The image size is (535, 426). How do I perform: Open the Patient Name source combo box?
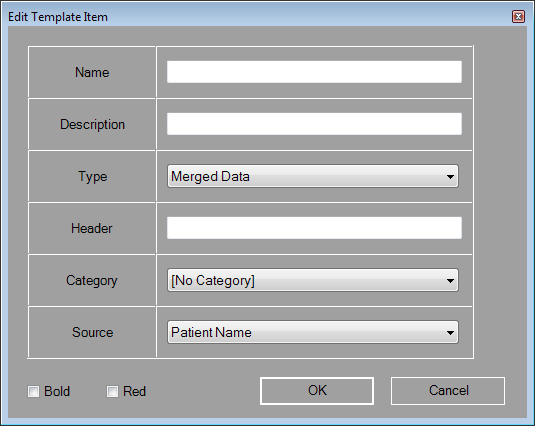(313, 332)
